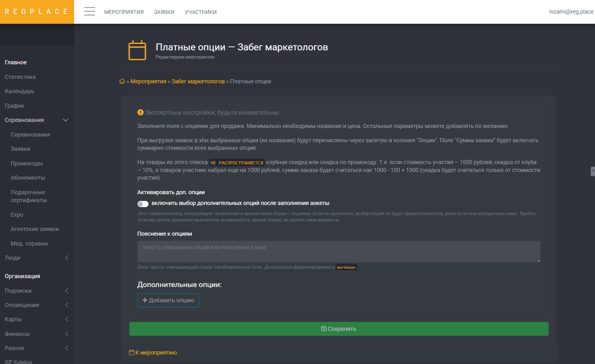This screenshot has width=595, height=364.
Task: Open the Участники top menu
Action: pos(201,12)
